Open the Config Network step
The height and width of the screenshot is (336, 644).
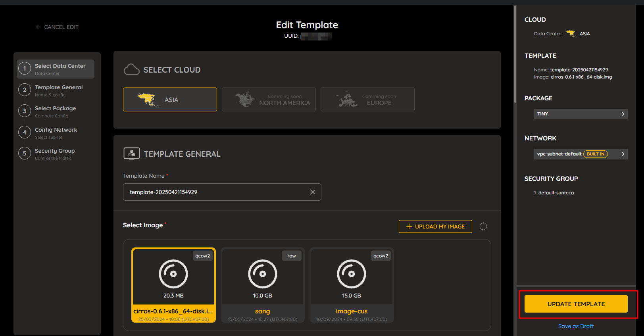[x=56, y=133]
